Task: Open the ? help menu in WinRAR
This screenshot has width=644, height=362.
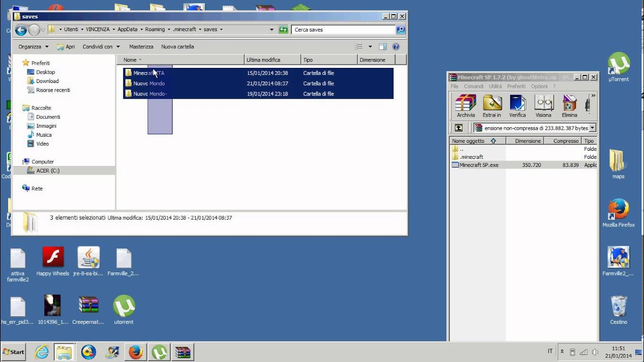Action: tap(554, 86)
